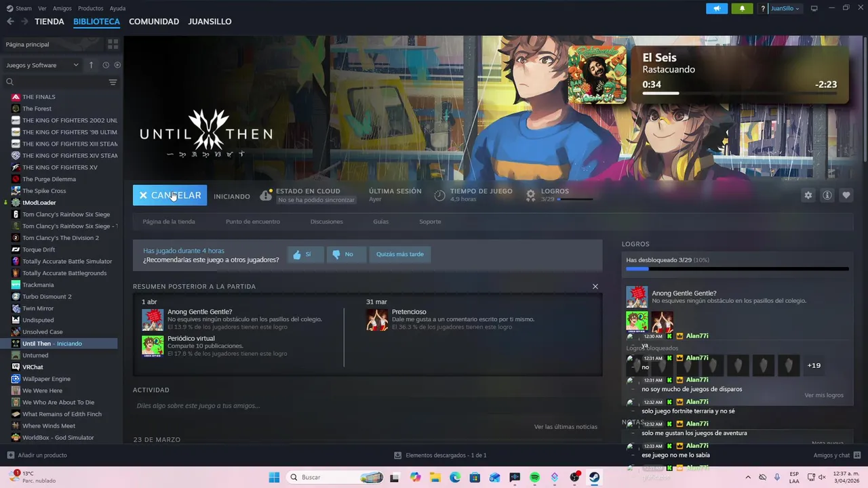
Task: Seek in El Seis song progress bar
Action: point(739,94)
